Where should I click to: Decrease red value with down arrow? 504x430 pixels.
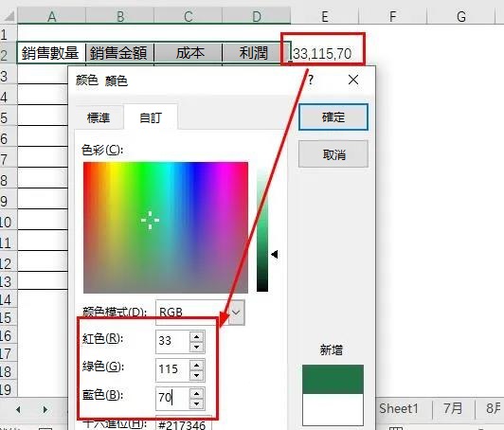coord(197,347)
